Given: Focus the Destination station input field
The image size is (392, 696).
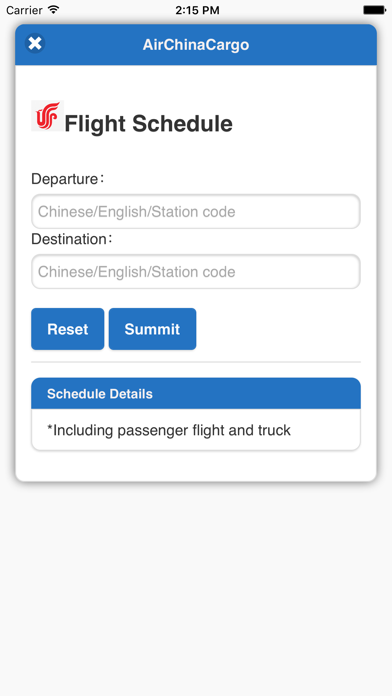Looking at the screenshot, I should (x=196, y=271).
